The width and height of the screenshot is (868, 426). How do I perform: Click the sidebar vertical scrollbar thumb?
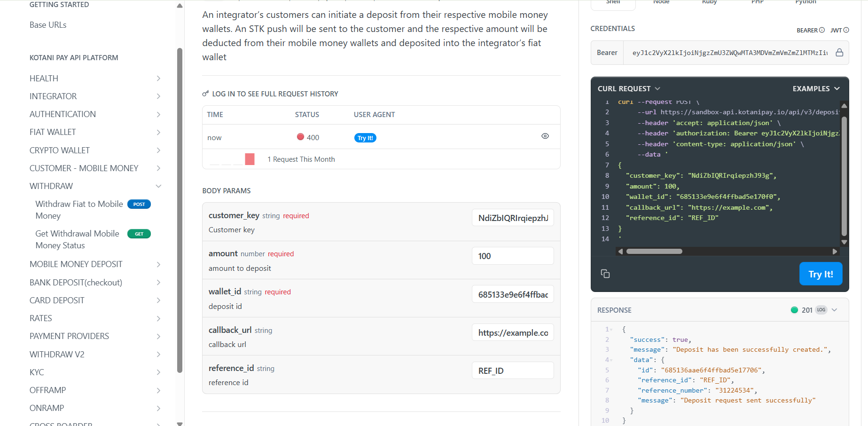tap(180, 210)
